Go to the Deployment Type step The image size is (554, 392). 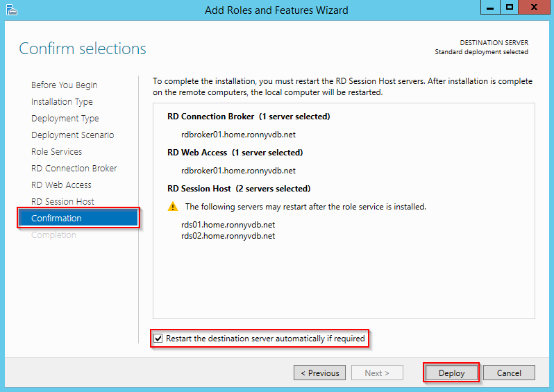point(65,119)
